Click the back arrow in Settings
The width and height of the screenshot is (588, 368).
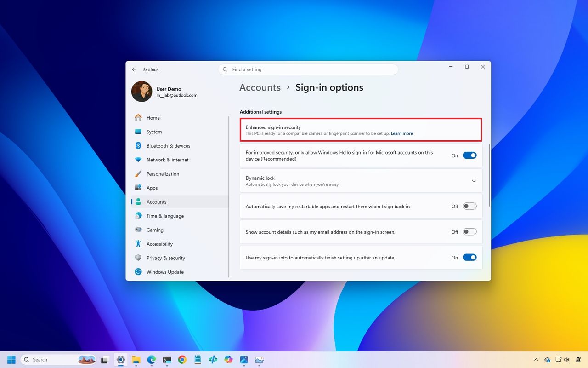(x=134, y=69)
